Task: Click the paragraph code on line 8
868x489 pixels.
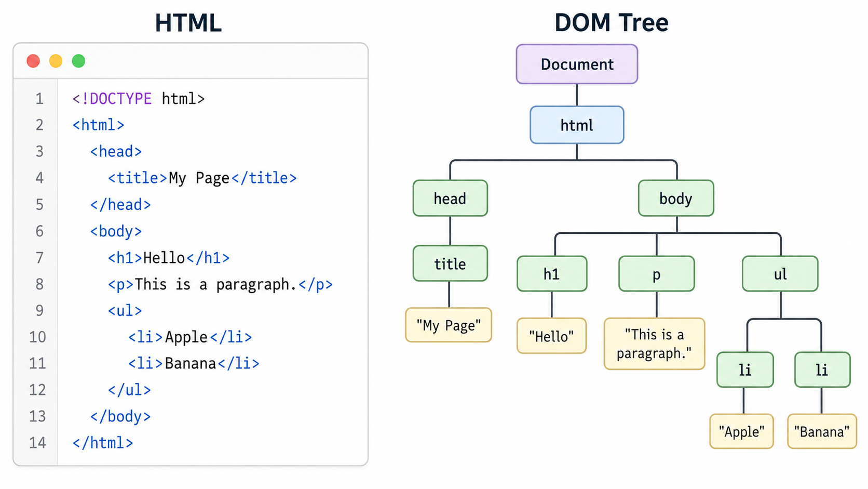Action: pos(220,284)
